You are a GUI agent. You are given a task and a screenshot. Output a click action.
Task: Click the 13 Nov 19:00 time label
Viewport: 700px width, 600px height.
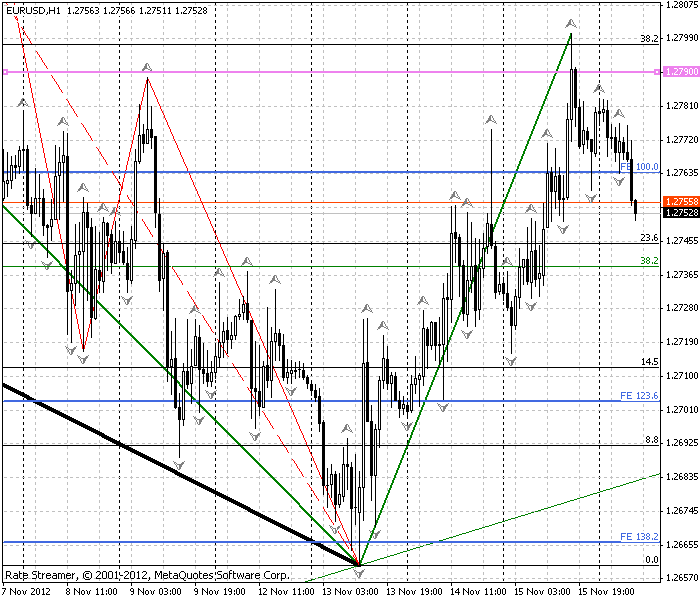pos(414,592)
